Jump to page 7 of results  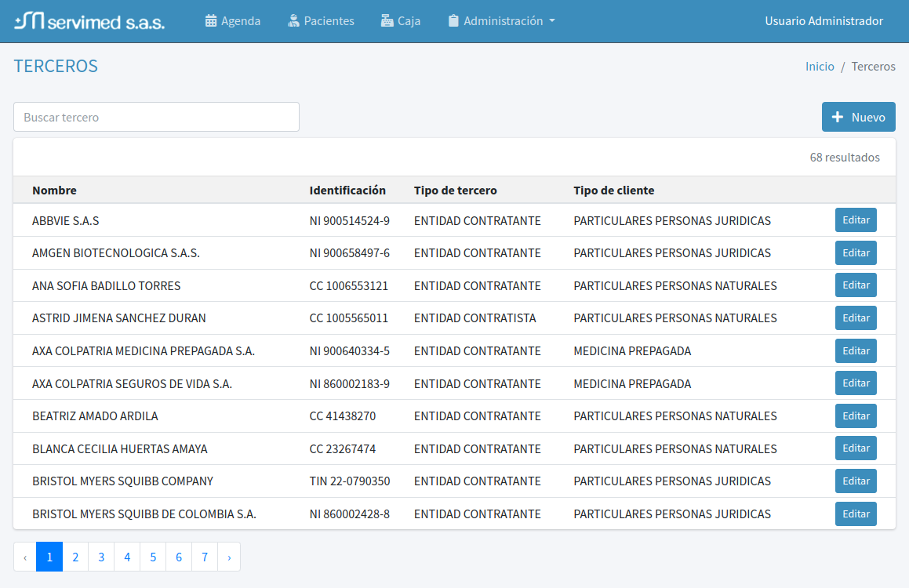tap(205, 557)
